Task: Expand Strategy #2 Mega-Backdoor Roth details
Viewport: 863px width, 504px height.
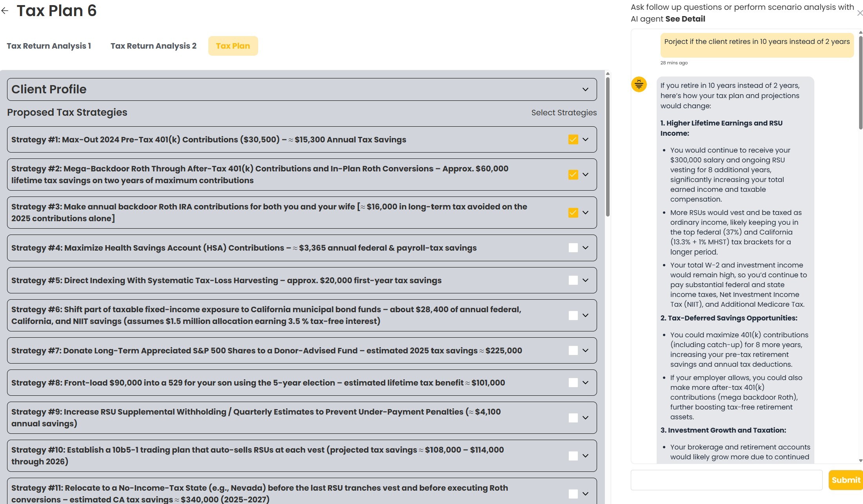Action: (x=585, y=175)
